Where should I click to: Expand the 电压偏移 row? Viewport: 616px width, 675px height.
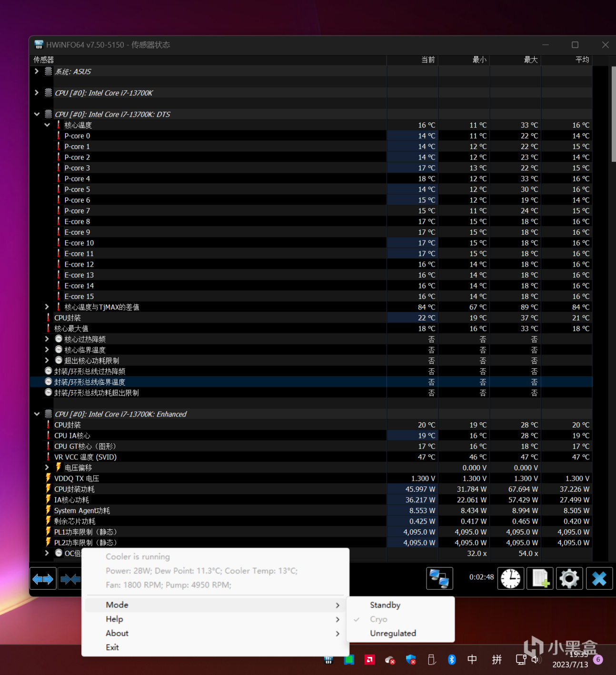pos(47,467)
